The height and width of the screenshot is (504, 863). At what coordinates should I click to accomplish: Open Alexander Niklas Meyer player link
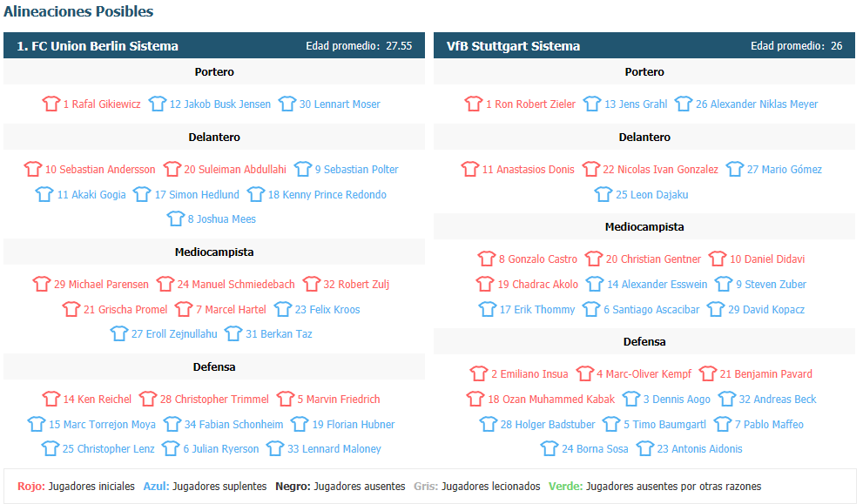click(x=757, y=104)
